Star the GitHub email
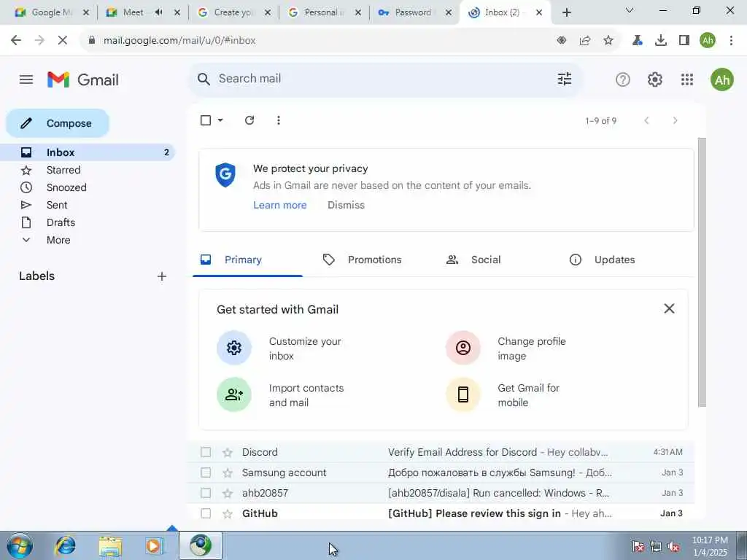Image resolution: width=747 pixels, height=560 pixels. point(228,514)
